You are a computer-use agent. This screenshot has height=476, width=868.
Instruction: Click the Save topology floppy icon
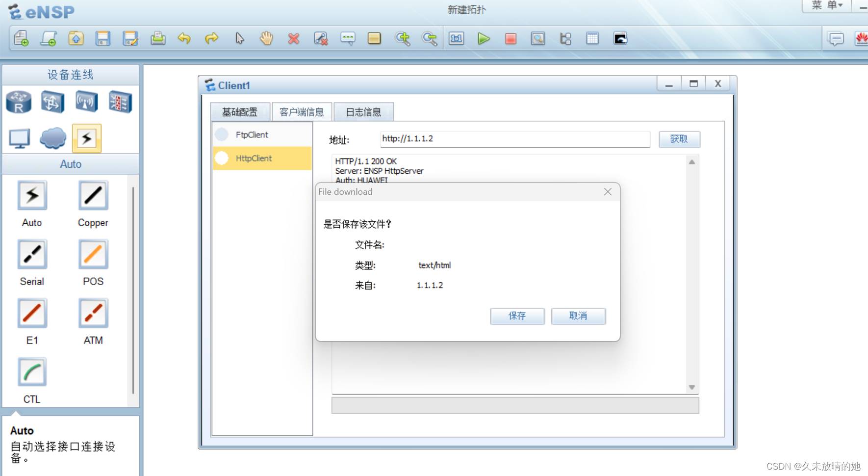[102, 38]
